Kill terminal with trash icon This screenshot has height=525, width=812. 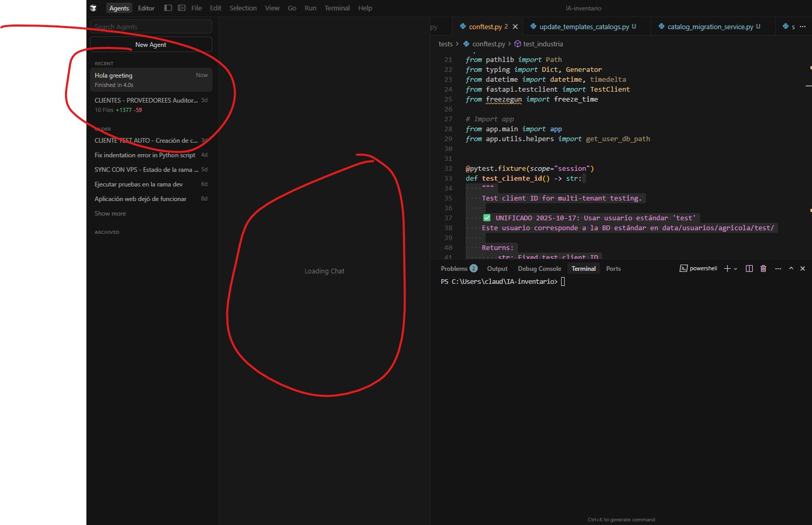[763, 269]
